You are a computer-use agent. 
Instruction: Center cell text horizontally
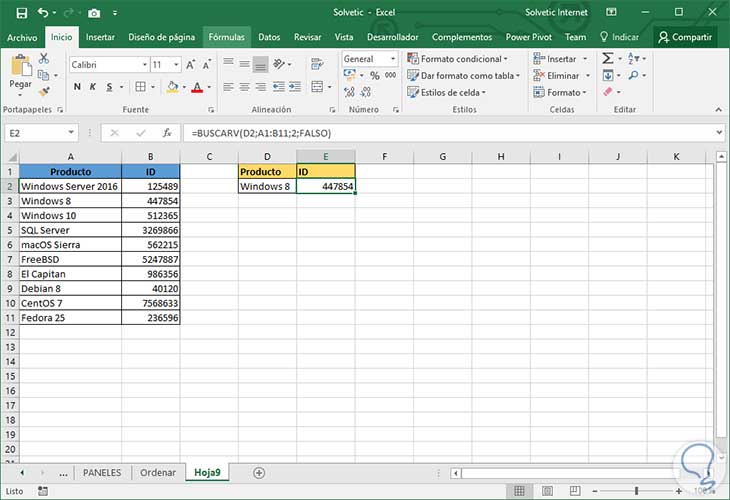coord(244,87)
